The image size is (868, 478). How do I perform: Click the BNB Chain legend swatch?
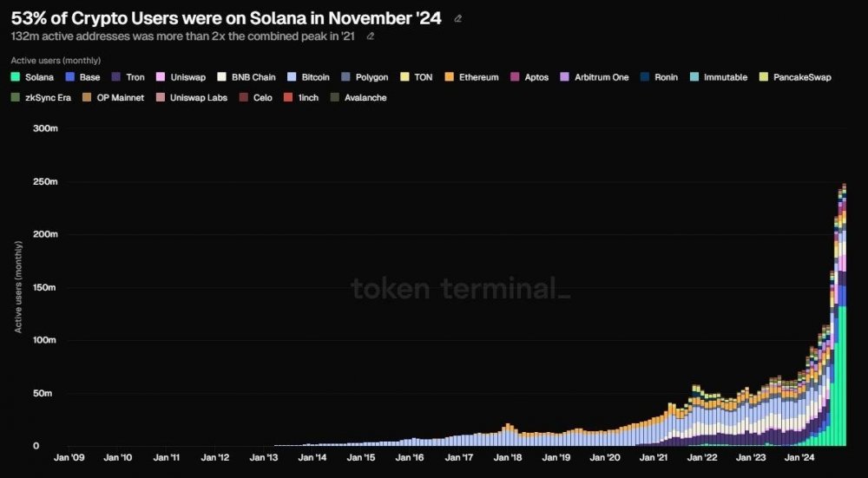(221, 77)
